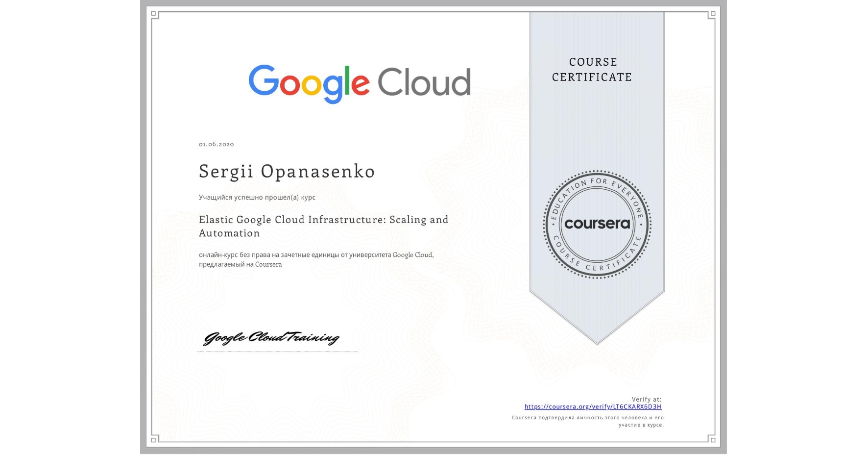
Task: Click the date 01.06.2020
Action: coord(216,144)
